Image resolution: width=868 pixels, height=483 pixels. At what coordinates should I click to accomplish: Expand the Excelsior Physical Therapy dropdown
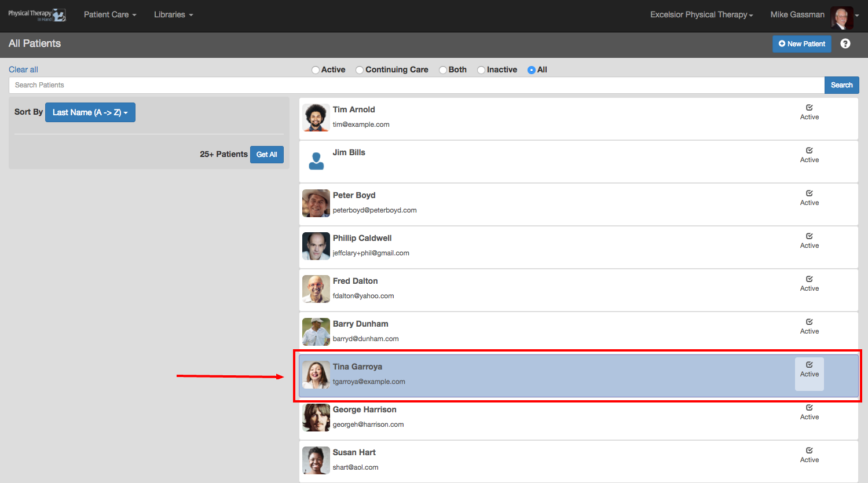coord(701,15)
